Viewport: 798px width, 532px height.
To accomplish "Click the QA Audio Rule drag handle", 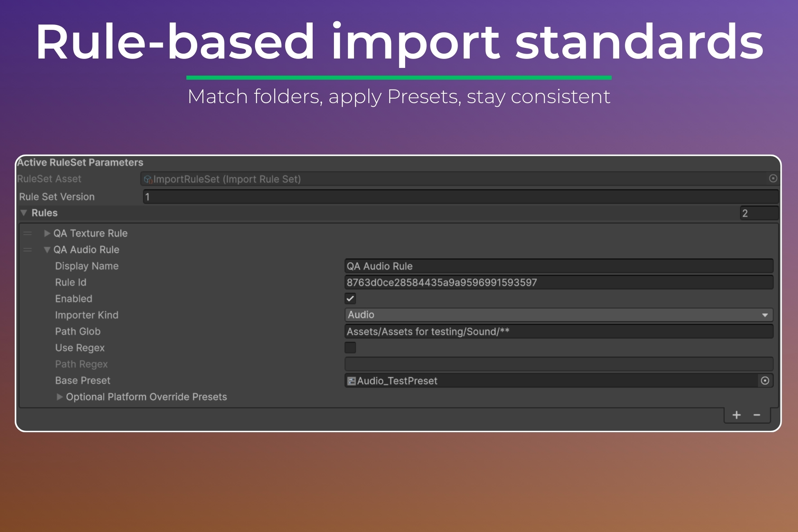I will [28, 250].
